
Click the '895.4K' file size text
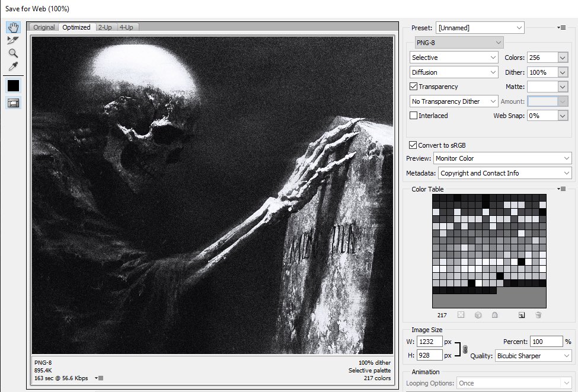(x=43, y=370)
